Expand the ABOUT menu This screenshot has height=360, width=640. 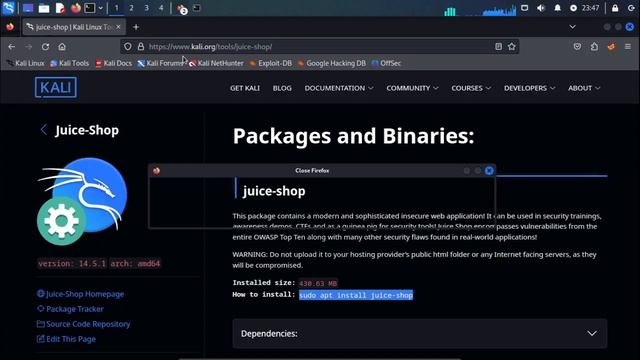click(584, 88)
